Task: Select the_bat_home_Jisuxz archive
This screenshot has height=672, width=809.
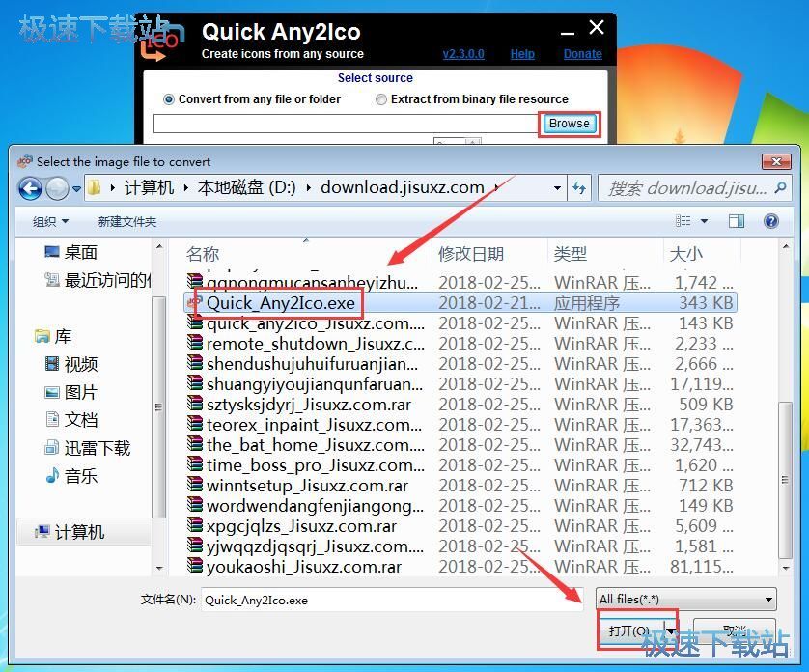Action: click(460, 445)
